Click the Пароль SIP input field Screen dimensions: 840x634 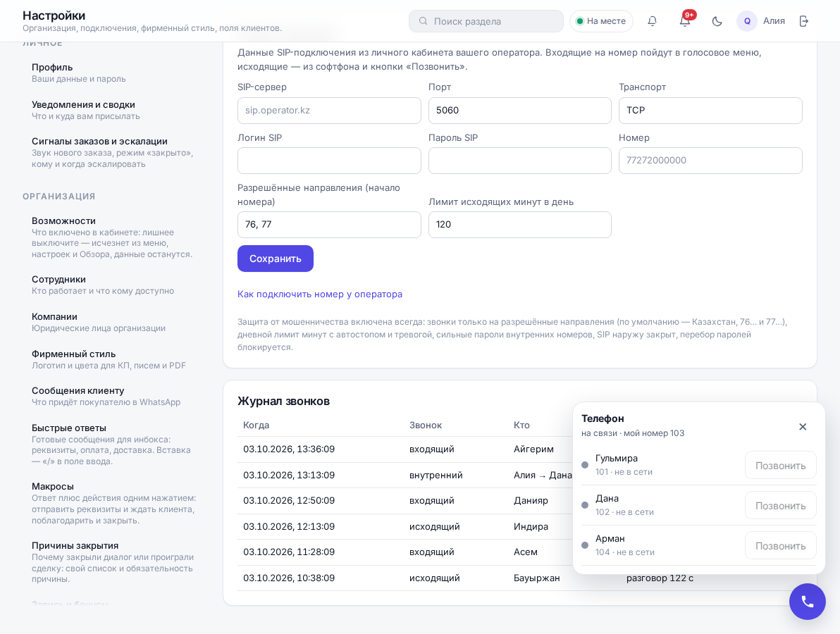pyautogui.click(x=519, y=161)
